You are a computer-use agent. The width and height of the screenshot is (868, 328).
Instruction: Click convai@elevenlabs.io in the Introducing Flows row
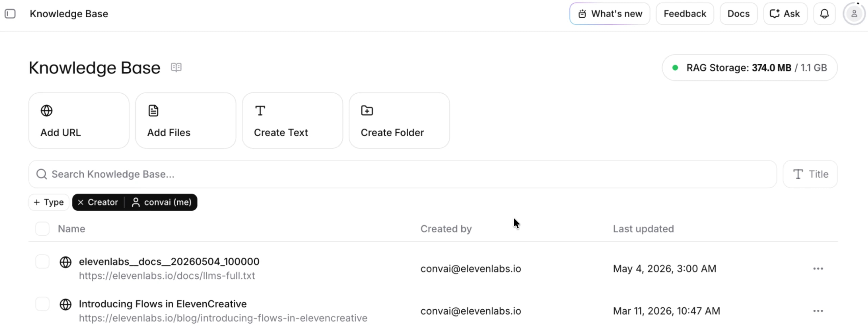470,311
